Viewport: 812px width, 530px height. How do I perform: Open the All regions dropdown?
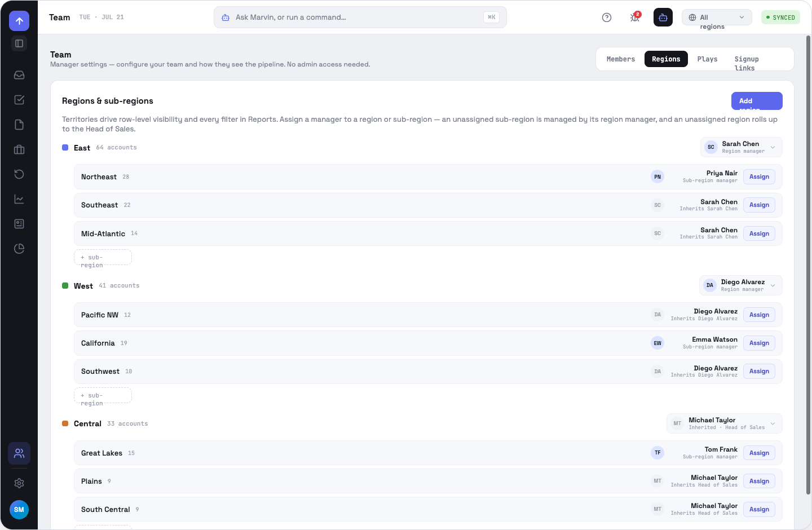click(x=717, y=17)
